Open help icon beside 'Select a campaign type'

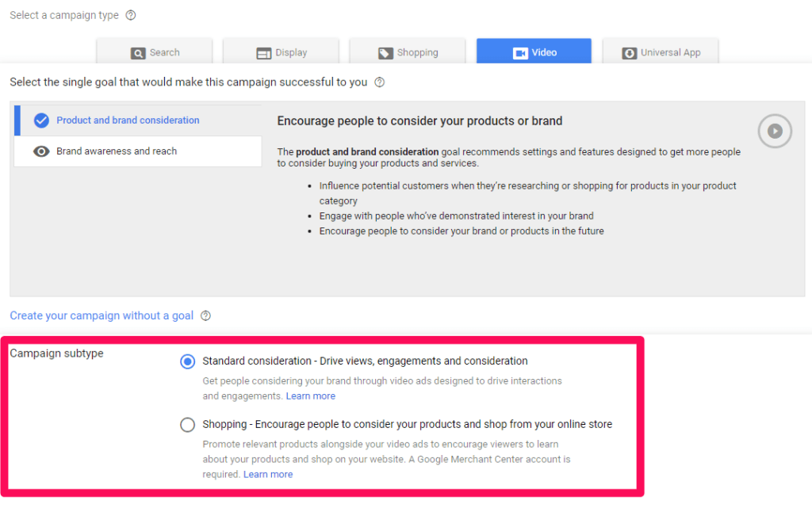coord(131,15)
